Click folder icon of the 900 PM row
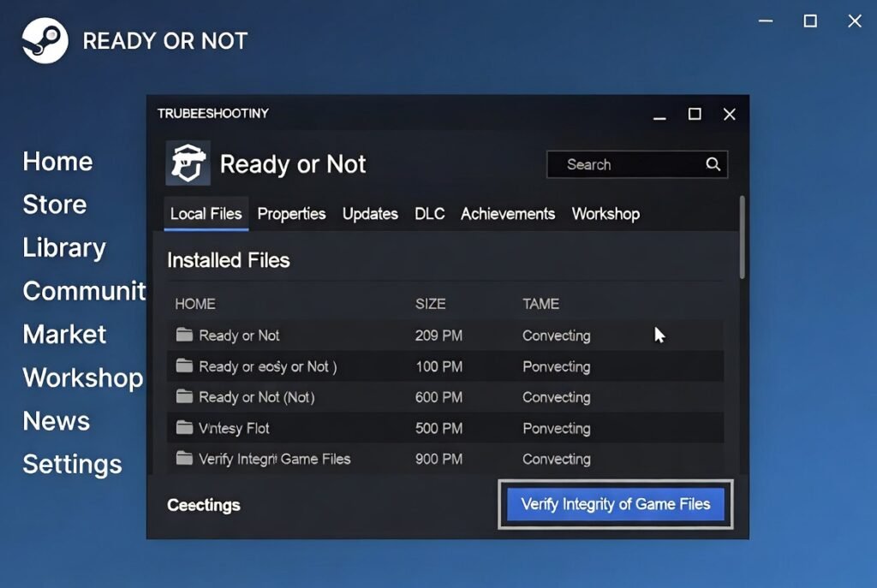The image size is (877, 588). [x=184, y=458]
